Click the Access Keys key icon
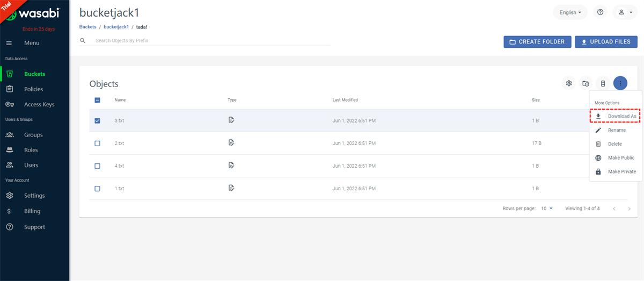The width and height of the screenshot is (644, 281). pyautogui.click(x=9, y=104)
